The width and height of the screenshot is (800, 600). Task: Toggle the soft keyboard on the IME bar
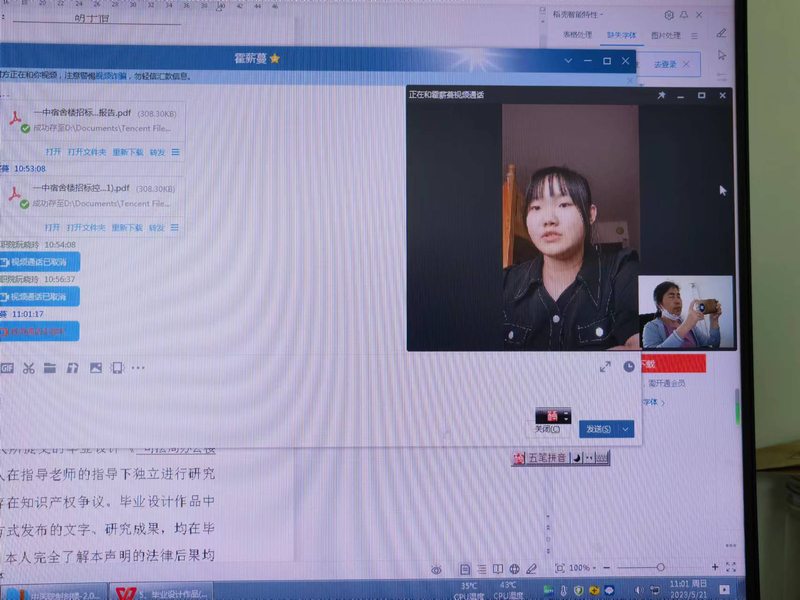tap(602, 458)
